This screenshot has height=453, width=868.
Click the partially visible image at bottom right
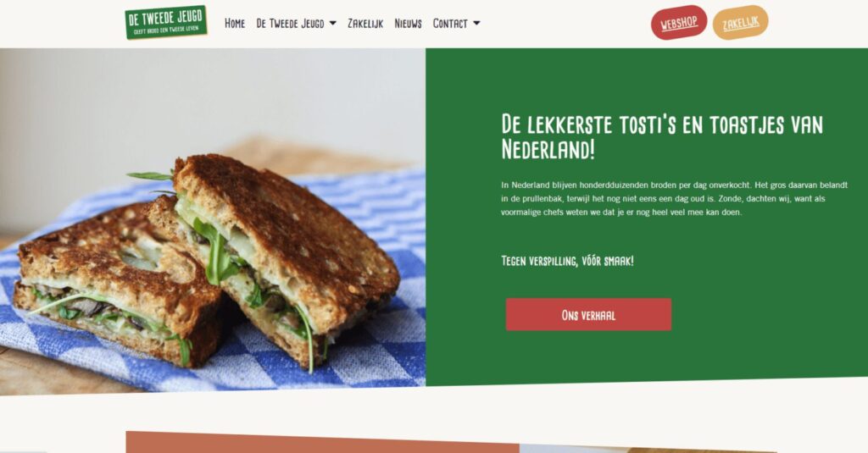pos(648,449)
